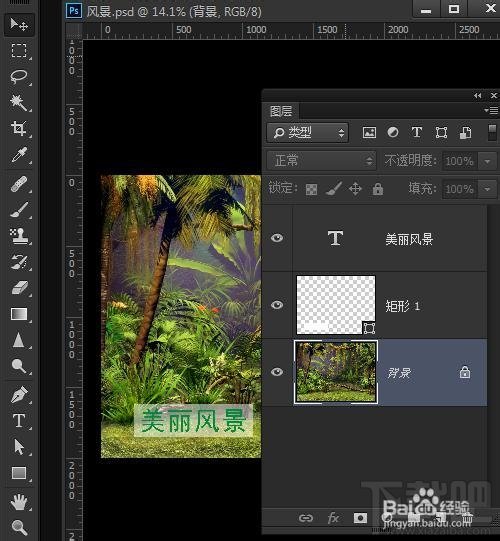Select the Magic Wand tool
The image size is (500, 541).
tap(19, 102)
